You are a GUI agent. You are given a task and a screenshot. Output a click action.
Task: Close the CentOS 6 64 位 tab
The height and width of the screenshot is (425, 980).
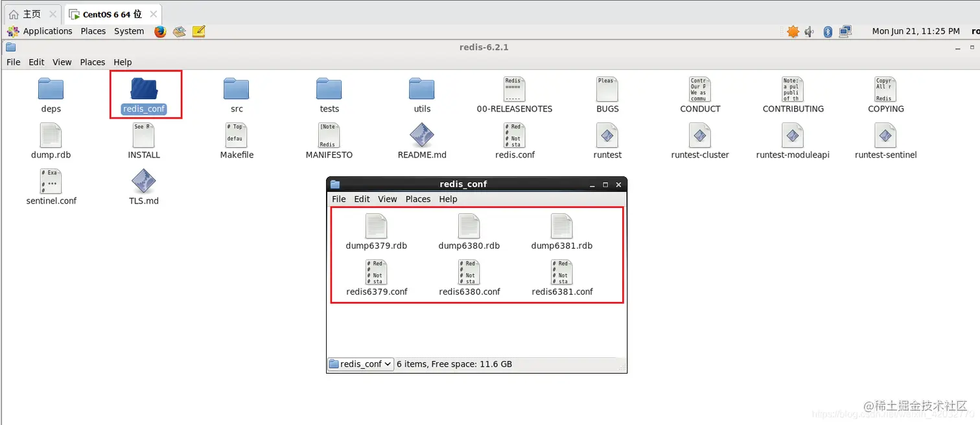click(153, 14)
